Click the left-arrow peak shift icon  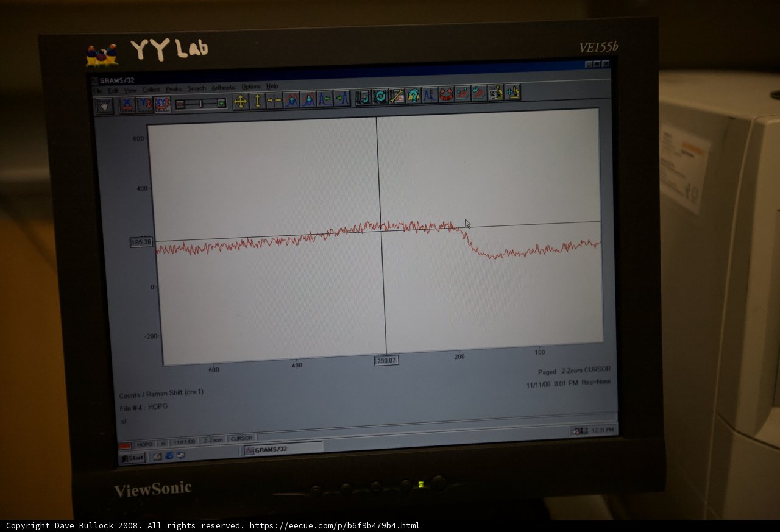(325, 98)
